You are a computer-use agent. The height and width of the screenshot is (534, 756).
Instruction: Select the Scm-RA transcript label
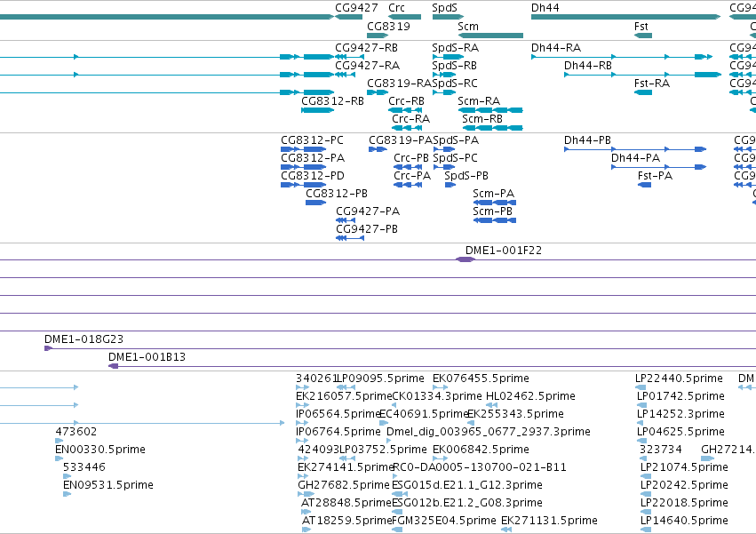(478, 101)
